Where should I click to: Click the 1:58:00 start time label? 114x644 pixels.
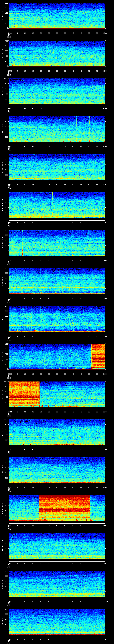coord(9,563)
